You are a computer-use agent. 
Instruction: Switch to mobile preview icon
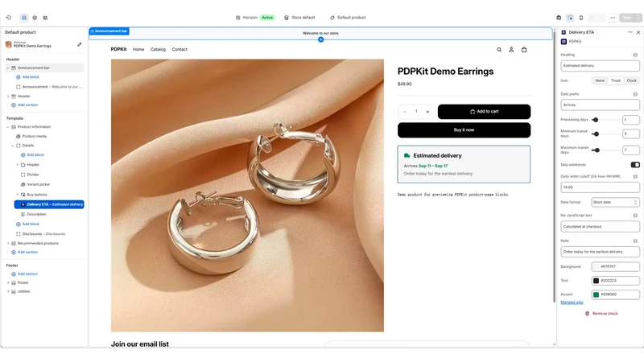point(580,18)
